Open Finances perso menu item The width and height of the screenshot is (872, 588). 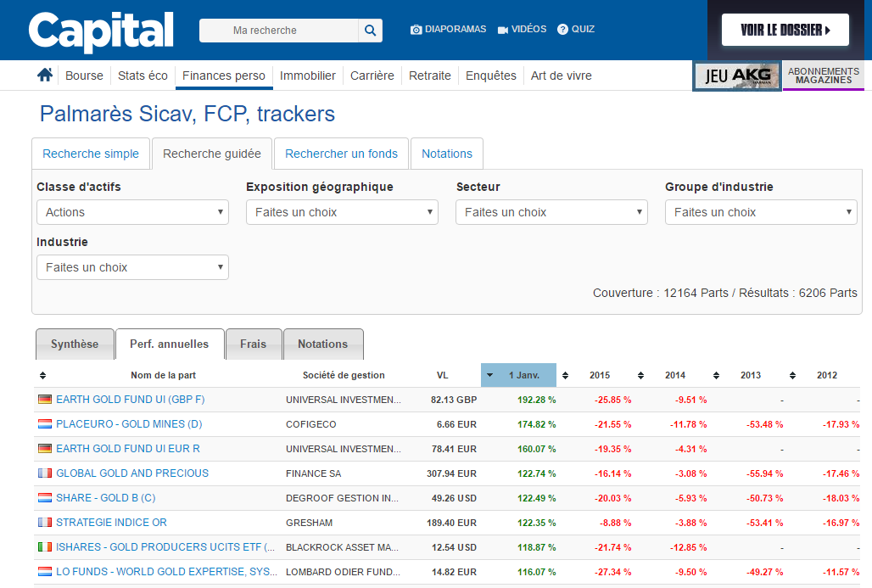coord(224,76)
